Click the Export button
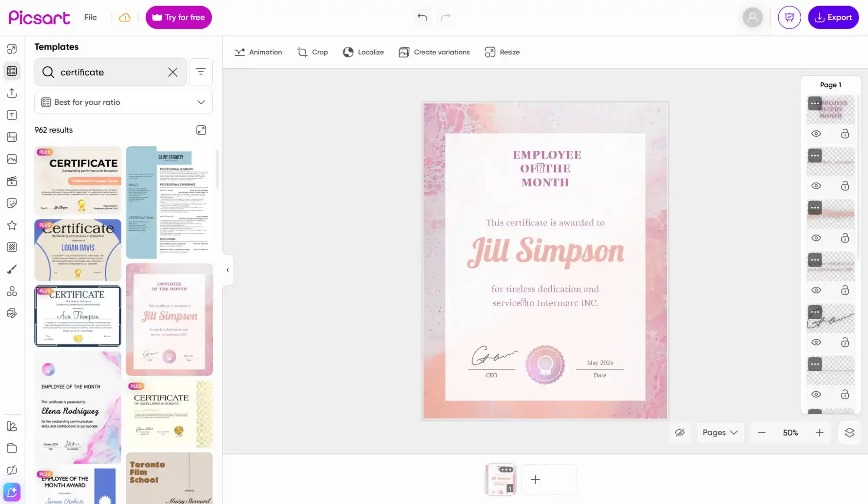This screenshot has height=504, width=868. click(833, 17)
